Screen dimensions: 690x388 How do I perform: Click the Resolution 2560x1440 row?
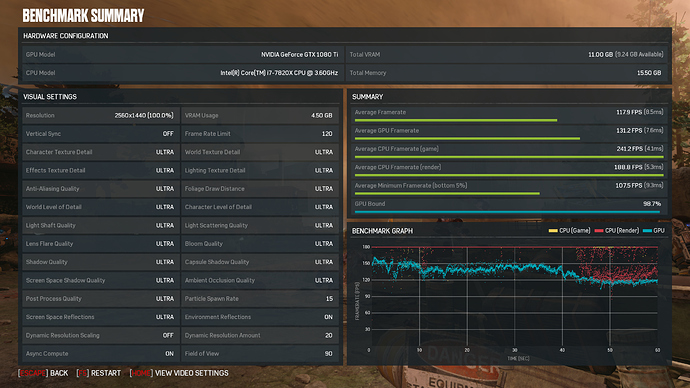101,115
